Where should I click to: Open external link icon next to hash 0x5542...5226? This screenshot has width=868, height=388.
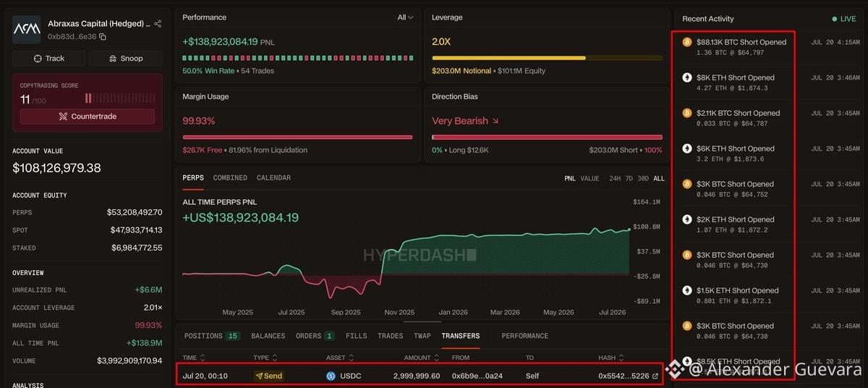[655, 376]
